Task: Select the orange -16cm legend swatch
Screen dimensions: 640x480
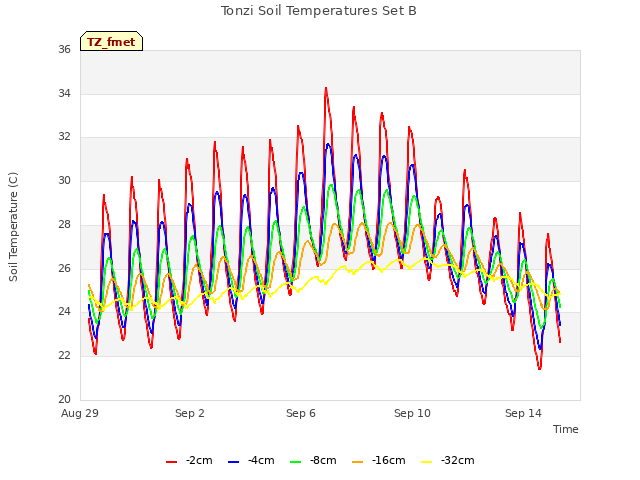Action: point(358,462)
